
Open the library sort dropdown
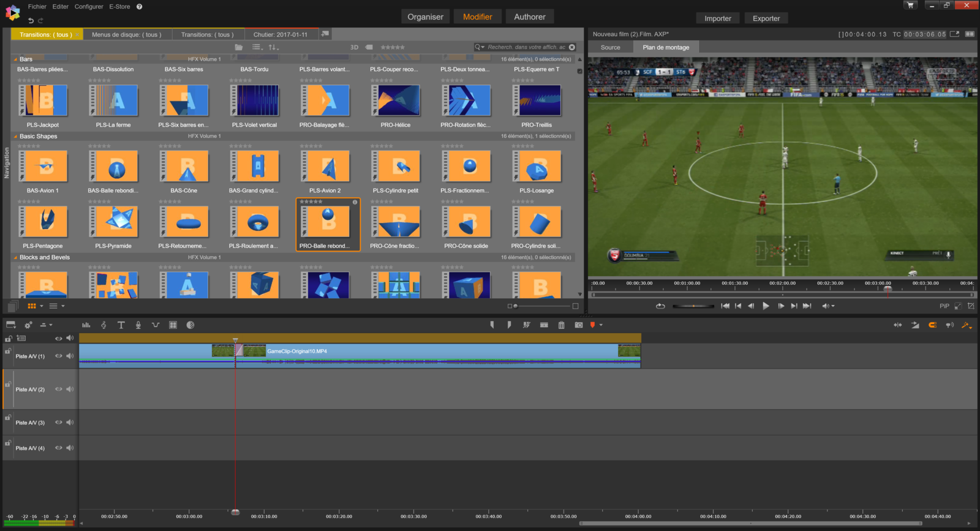pyautogui.click(x=274, y=47)
